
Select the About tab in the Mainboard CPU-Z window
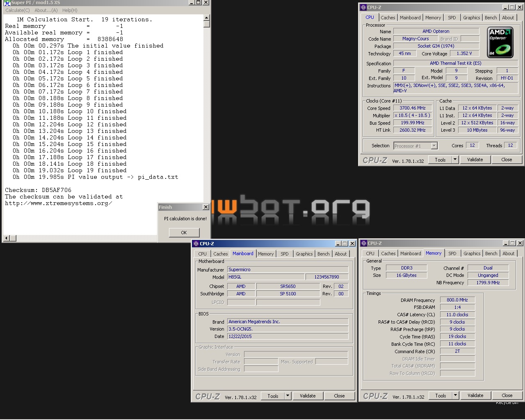(341, 254)
